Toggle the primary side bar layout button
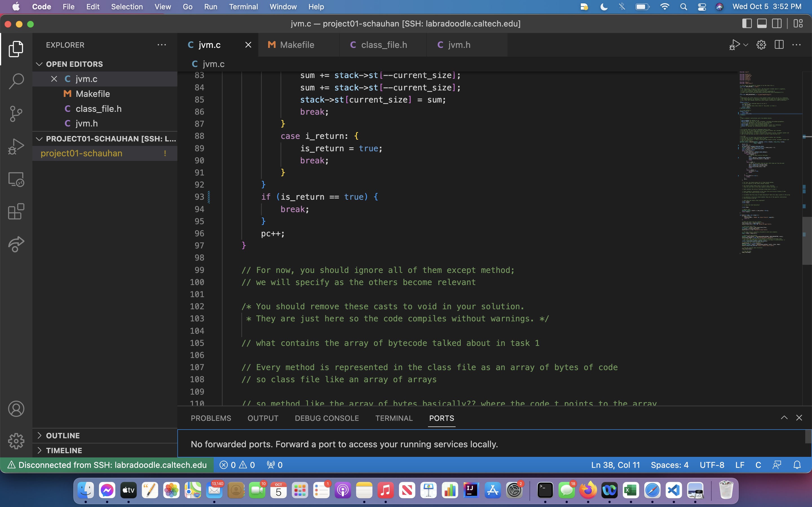Image resolution: width=812 pixels, height=507 pixels. 747,23
